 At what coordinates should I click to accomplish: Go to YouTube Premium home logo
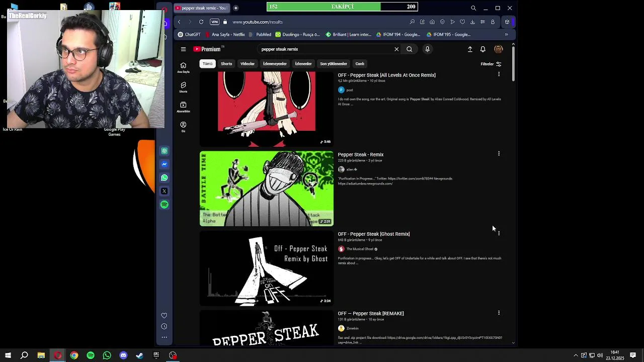[x=207, y=49]
